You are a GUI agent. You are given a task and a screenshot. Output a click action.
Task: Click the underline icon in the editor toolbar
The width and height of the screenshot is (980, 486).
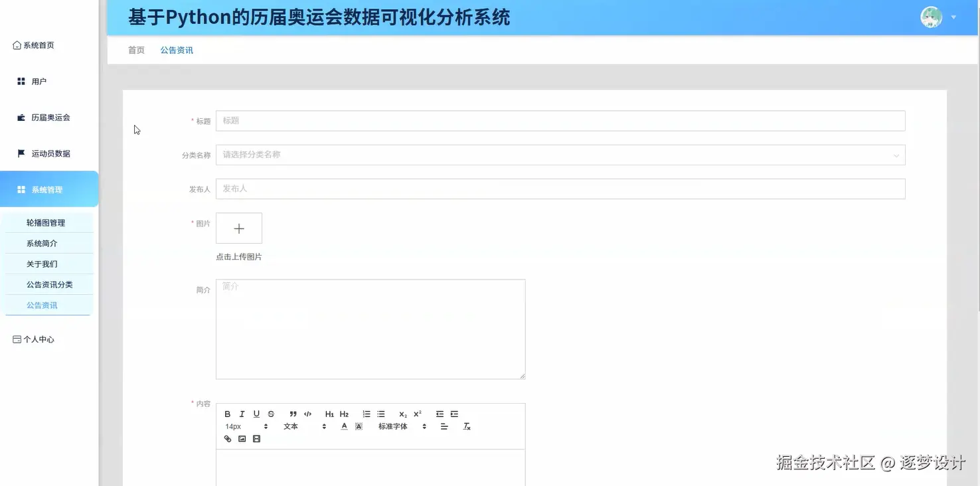coord(256,414)
